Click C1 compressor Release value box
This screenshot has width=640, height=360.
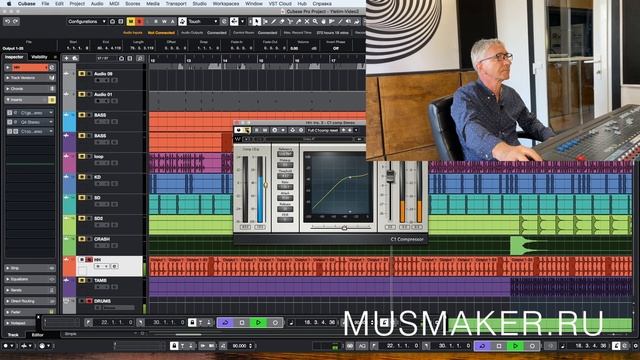pos(285,209)
